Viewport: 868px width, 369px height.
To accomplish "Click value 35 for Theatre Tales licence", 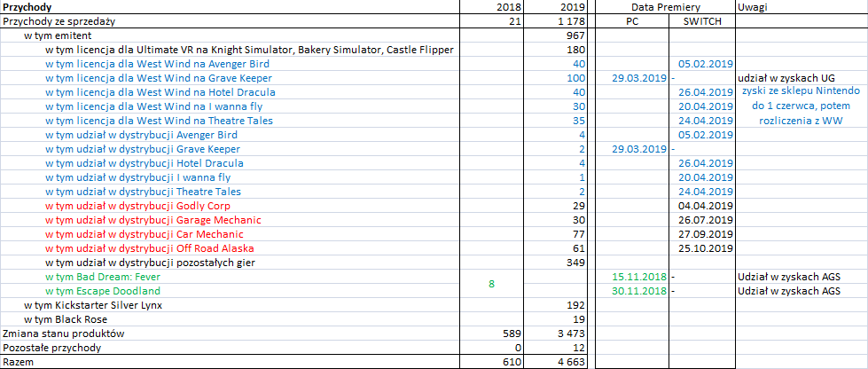I will tap(578, 121).
